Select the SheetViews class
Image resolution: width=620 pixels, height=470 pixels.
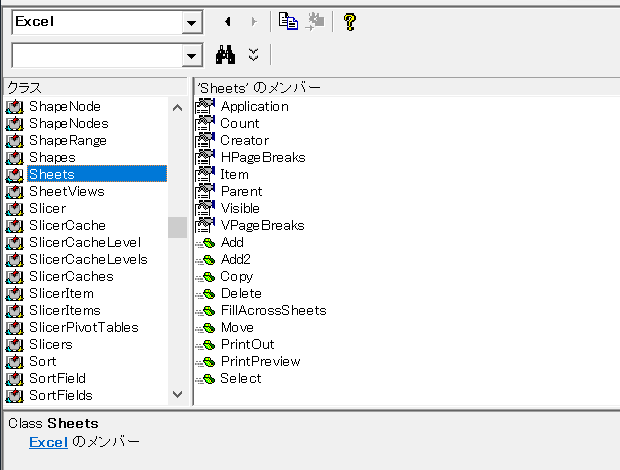(67, 191)
